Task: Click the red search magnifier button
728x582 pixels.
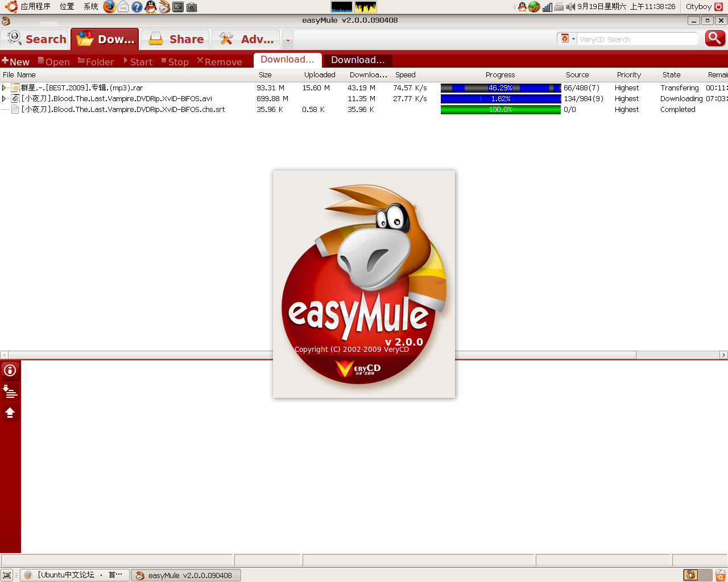Action: click(715, 39)
